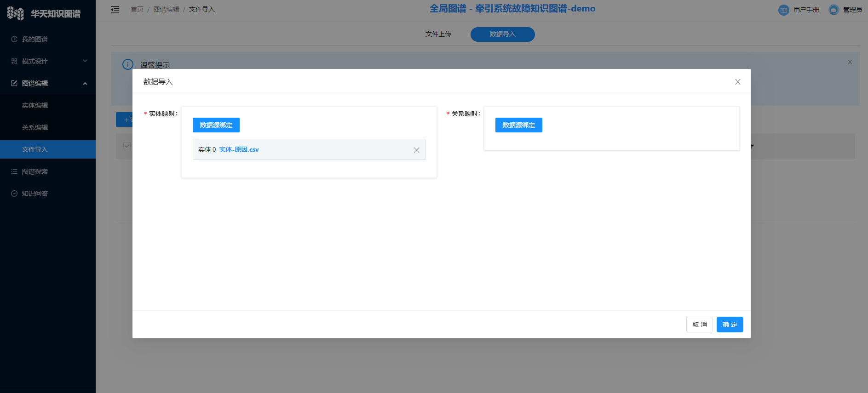Image resolution: width=868 pixels, height=393 pixels.
Task: Open the 用户手册 user manual icon
Action: [783, 10]
